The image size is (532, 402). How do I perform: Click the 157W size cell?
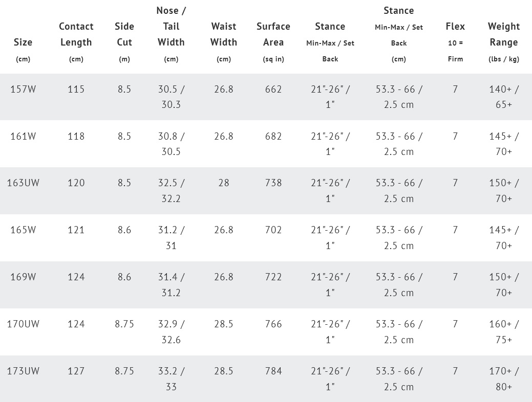point(23,90)
